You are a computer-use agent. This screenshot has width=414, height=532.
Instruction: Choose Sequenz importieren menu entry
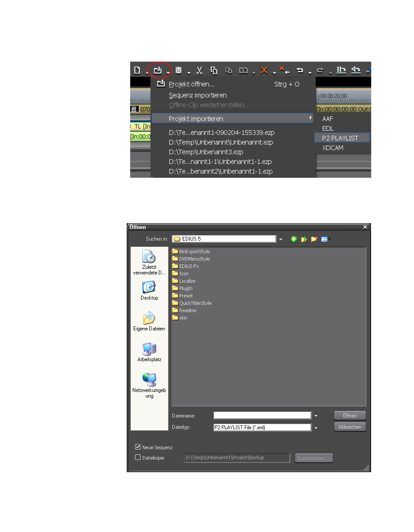(x=197, y=95)
